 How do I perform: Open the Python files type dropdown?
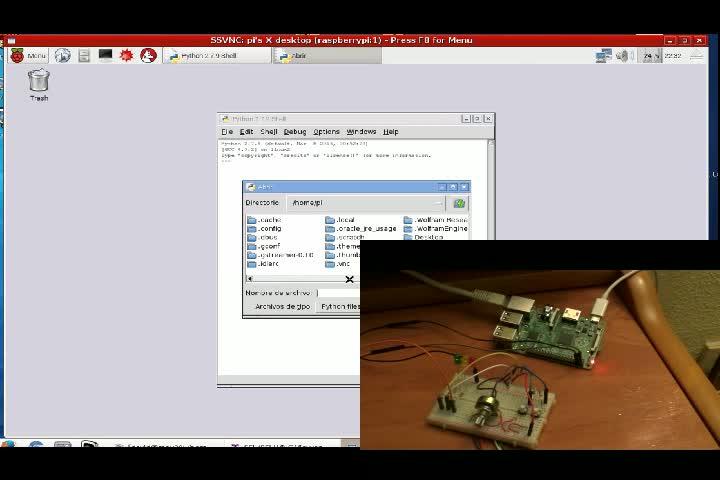[338, 306]
